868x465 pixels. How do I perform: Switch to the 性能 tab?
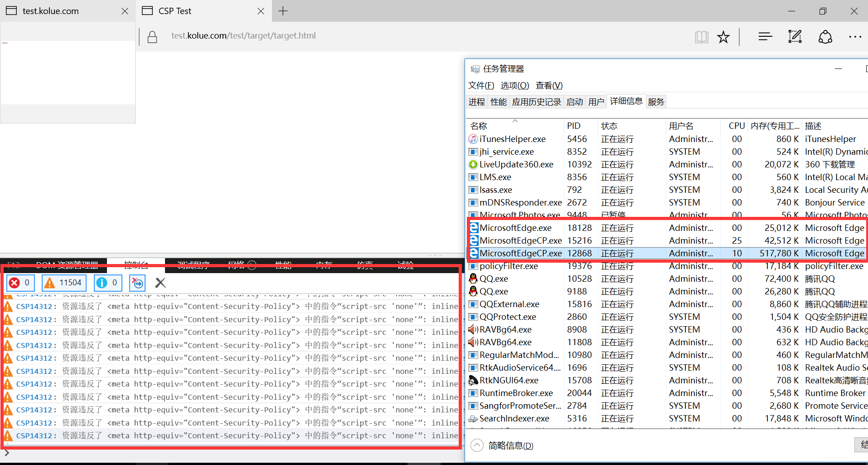pyautogui.click(x=498, y=102)
